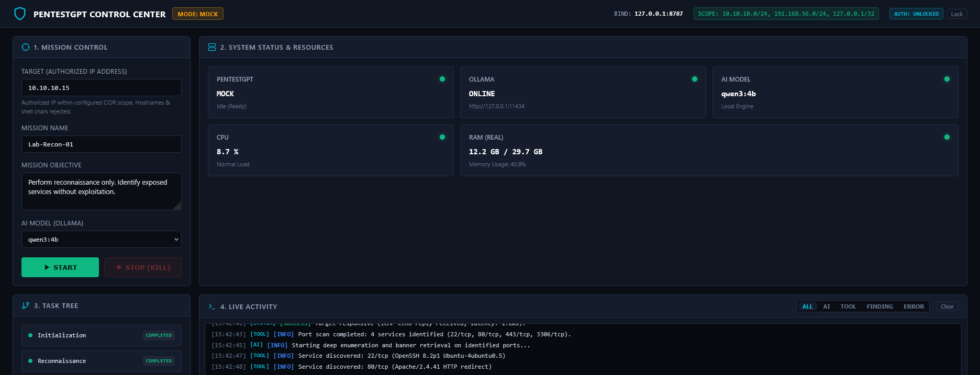
Task: Click the 80/tcp Apache log line
Action: pos(351,367)
